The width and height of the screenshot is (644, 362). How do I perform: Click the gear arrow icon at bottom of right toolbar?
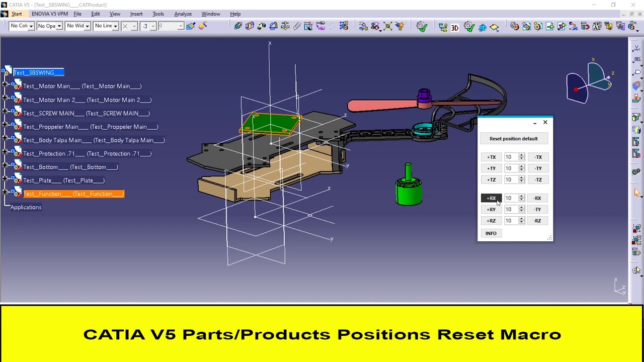coord(636,271)
